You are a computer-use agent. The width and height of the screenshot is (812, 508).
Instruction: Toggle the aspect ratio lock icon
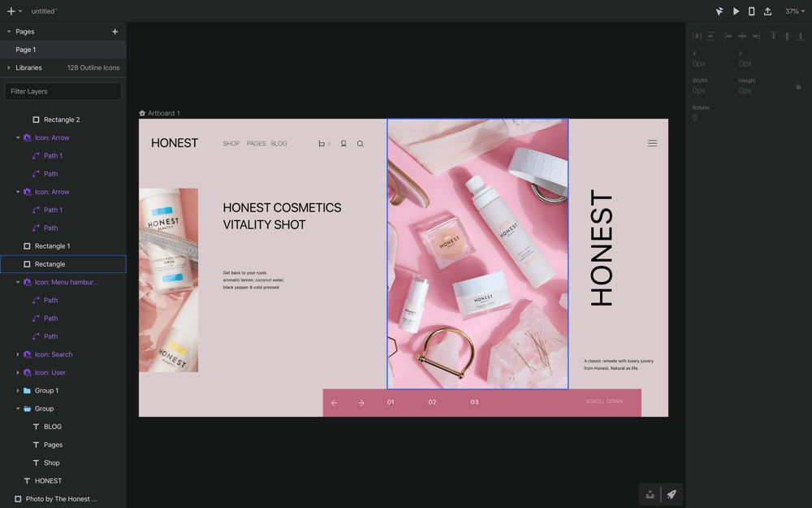(x=798, y=85)
